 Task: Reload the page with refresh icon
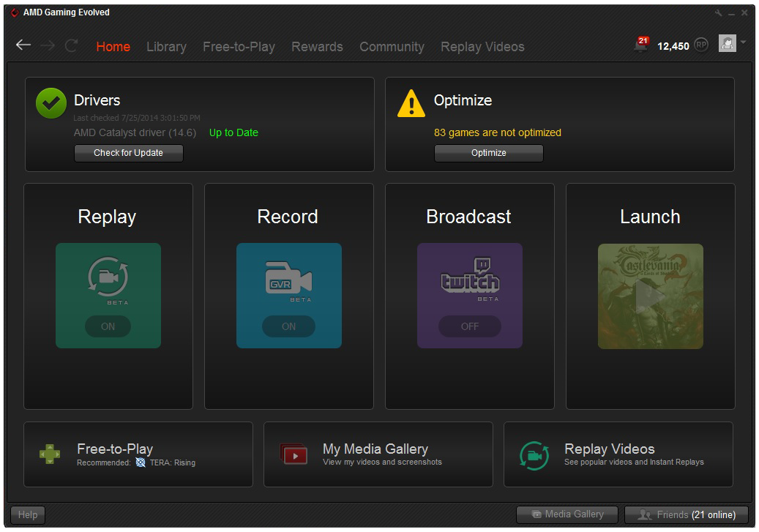click(72, 45)
